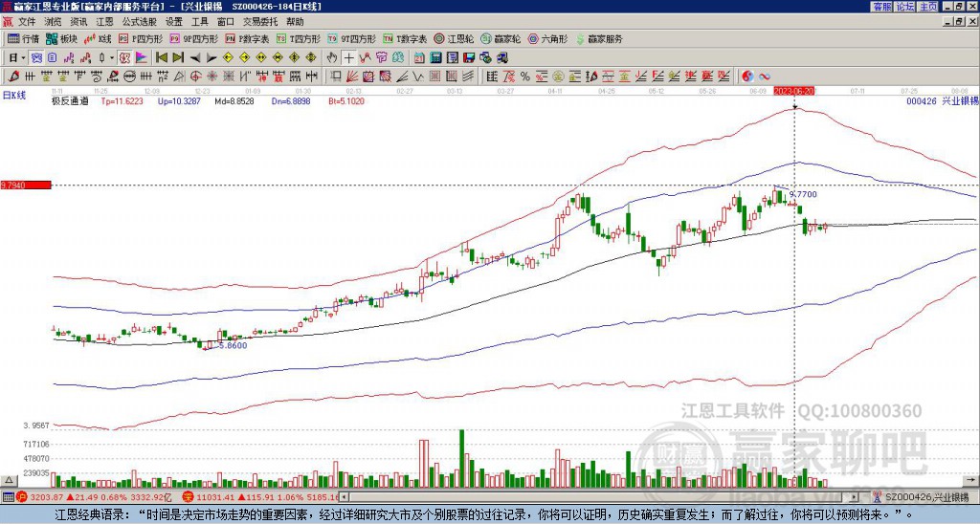Move chart right with black arrow
Screen dimensions: 980x524
[212, 58]
